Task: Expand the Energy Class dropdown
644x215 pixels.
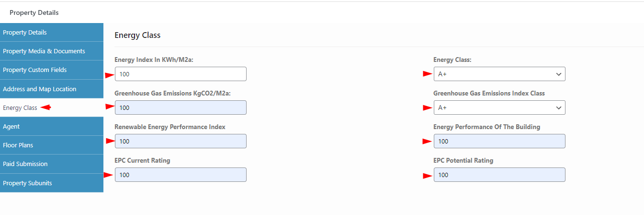Action: click(x=499, y=74)
